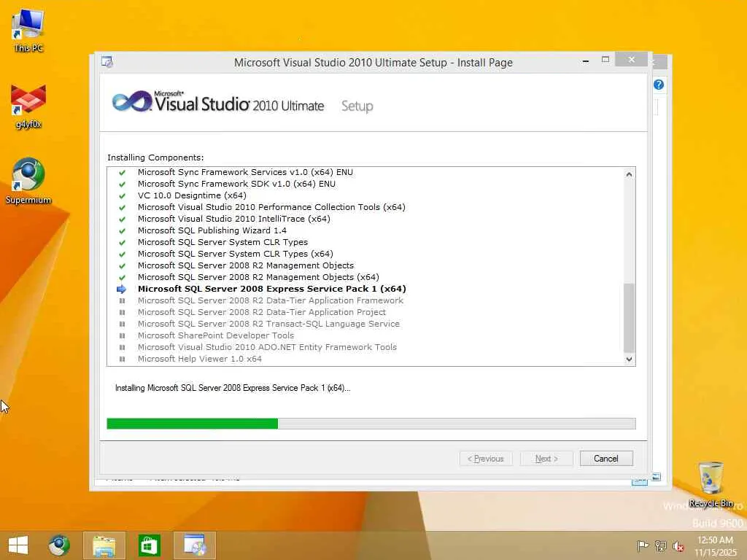Click the component list scroll down arrow
Screen dimensions: 747x560
tap(629, 359)
